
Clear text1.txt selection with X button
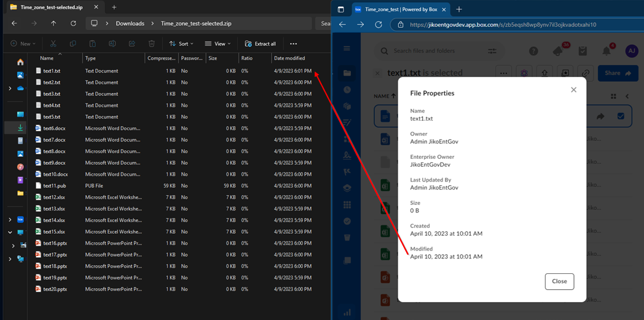click(x=377, y=73)
